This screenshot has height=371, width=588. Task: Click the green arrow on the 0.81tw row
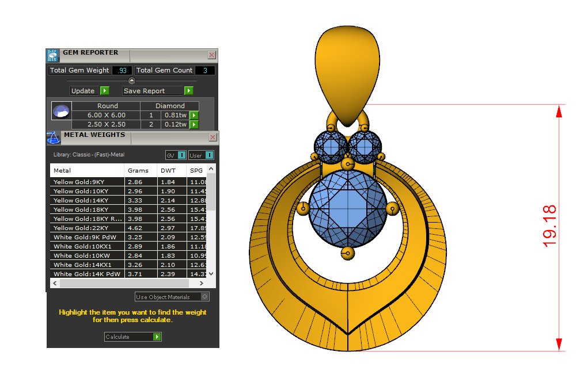(194, 115)
